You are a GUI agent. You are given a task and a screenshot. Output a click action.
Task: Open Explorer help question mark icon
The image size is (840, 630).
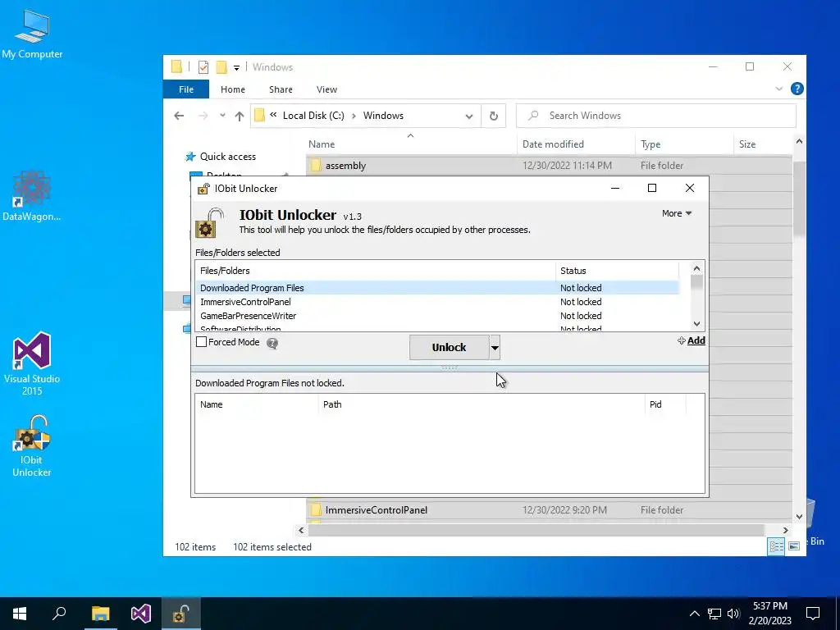point(797,89)
